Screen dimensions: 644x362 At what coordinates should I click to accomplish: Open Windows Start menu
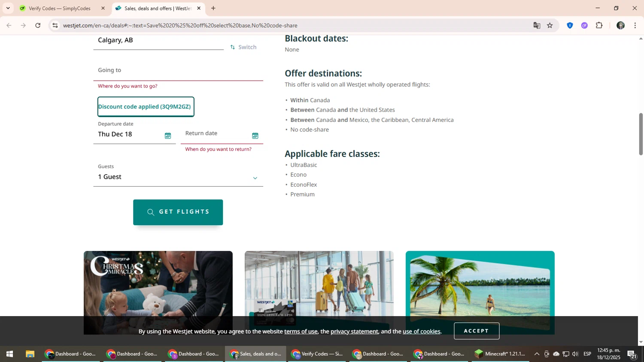(x=9, y=354)
